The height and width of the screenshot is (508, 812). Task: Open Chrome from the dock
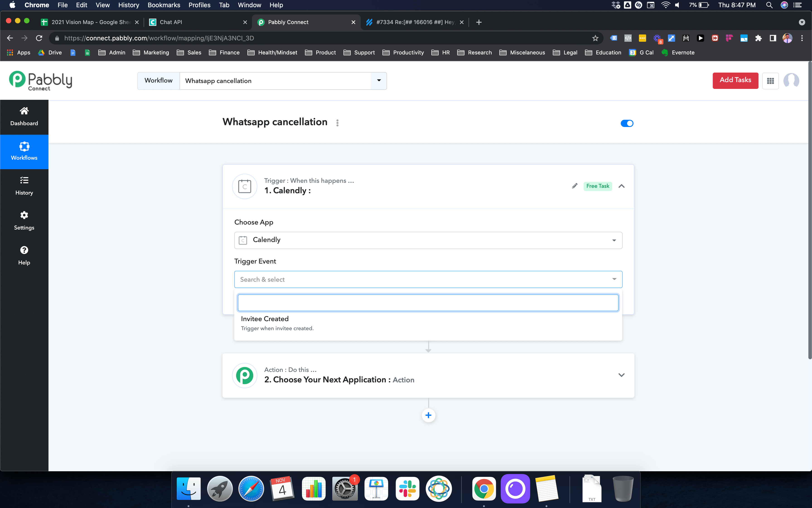coord(483,488)
